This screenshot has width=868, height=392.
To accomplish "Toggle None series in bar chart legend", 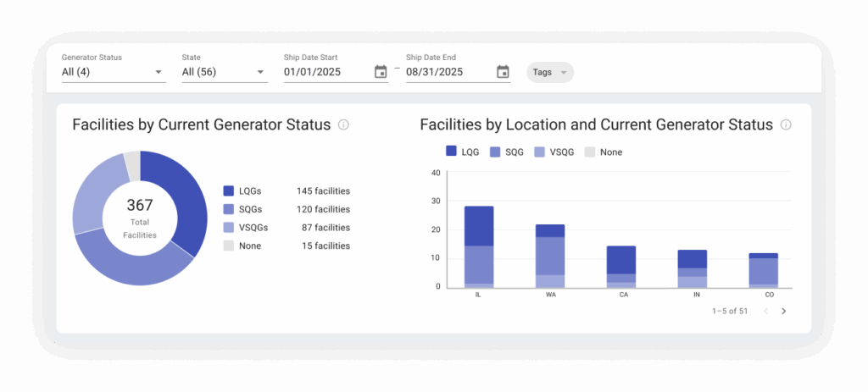I will click(x=603, y=152).
